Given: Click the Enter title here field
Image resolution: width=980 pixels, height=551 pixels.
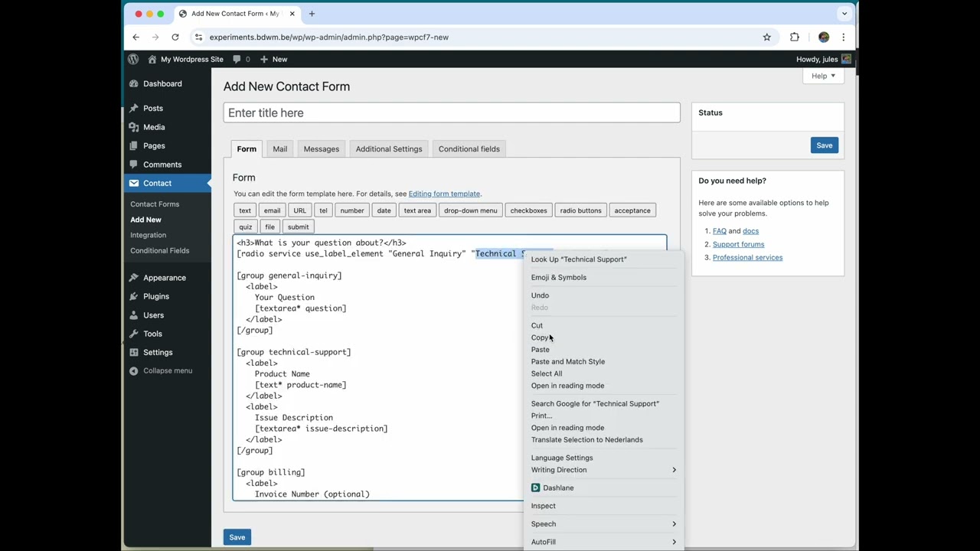Looking at the screenshot, I should pyautogui.click(x=452, y=112).
